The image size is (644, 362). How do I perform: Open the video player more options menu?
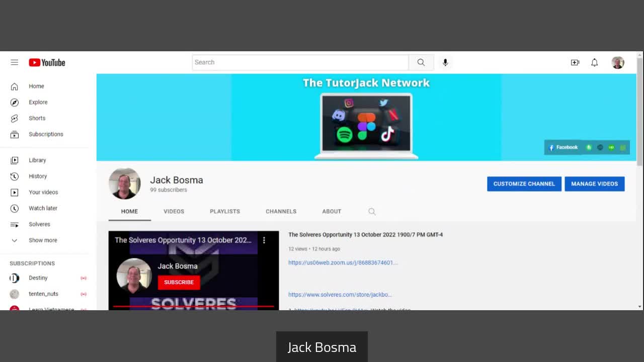(x=264, y=240)
